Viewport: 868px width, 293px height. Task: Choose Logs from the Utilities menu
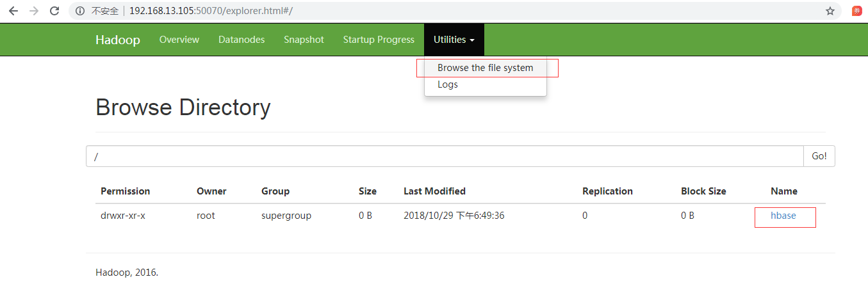448,84
